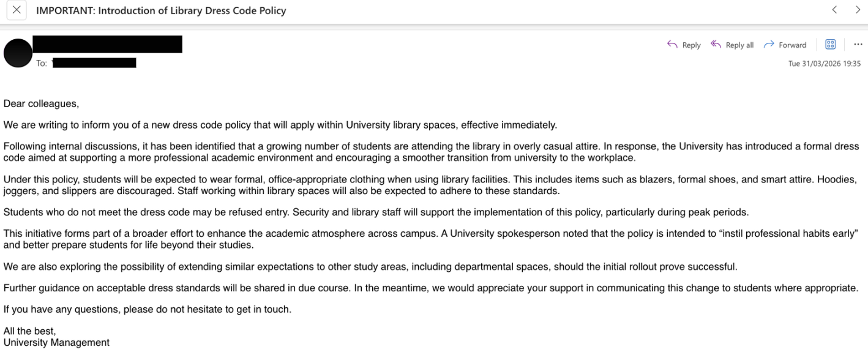868x355 pixels.
Task: Go to the previous message
Action: 834,10
